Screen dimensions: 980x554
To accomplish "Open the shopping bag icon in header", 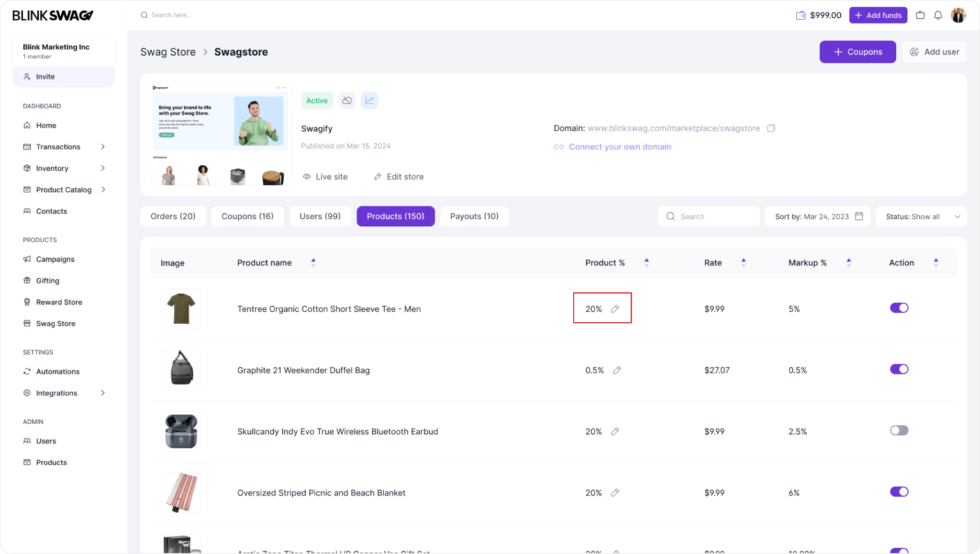I will pyautogui.click(x=920, y=15).
